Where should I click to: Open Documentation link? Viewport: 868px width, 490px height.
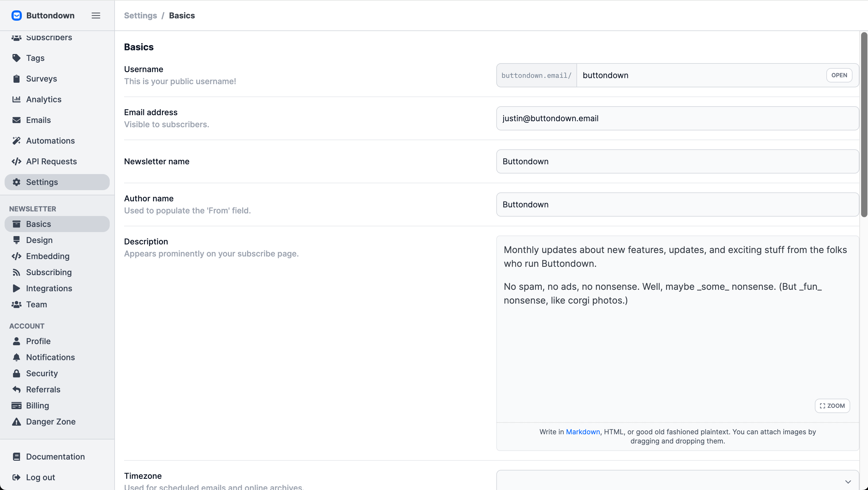pyautogui.click(x=57, y=457)
